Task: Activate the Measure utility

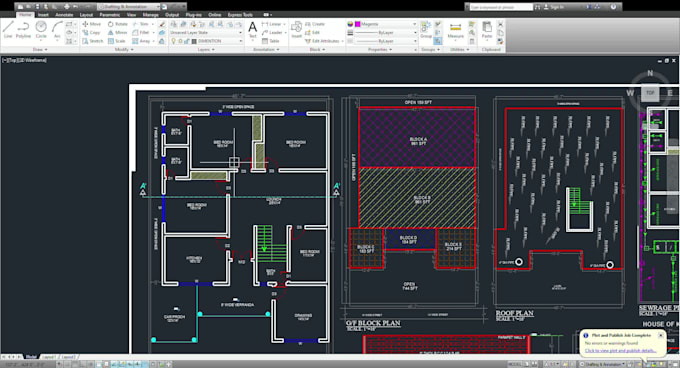Action: pyautogui.click(x=455, y=30)
